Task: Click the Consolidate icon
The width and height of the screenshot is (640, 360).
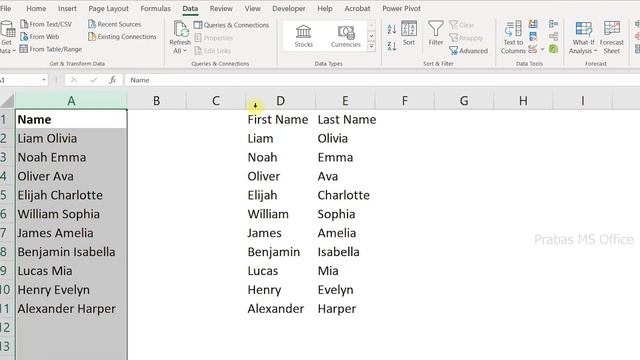Action: (x=553, y=24)
